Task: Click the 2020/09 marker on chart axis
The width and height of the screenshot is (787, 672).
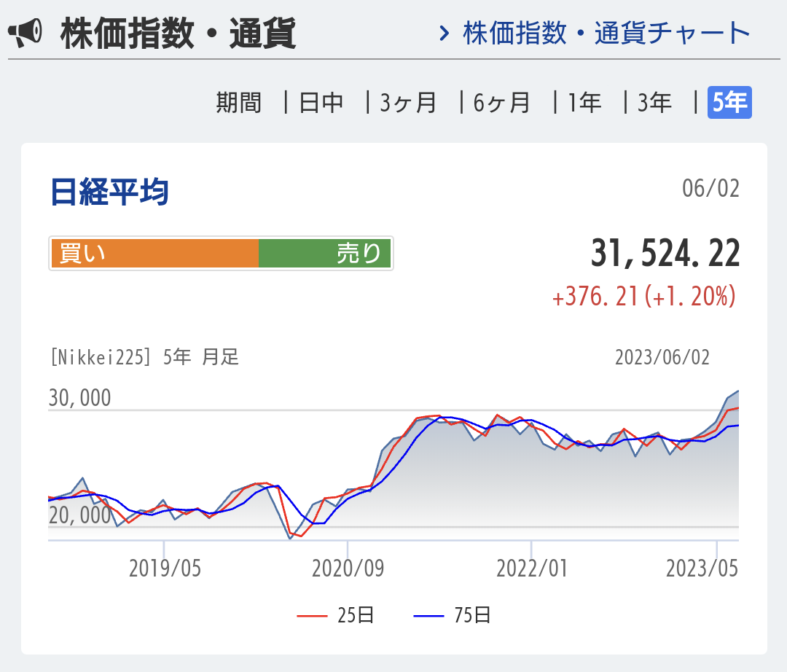Action: pos(348,569)
